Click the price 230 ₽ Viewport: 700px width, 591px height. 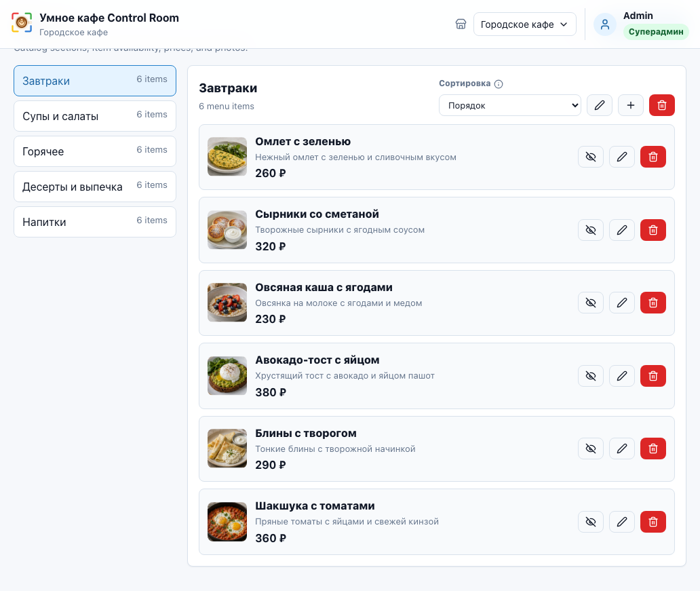pyautogui.click(x=270, y=320)
